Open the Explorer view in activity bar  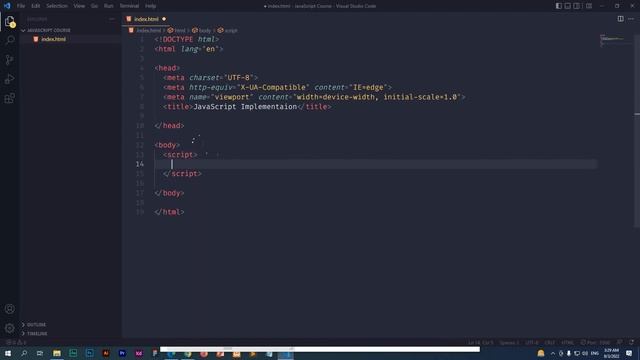coord(10,22)
